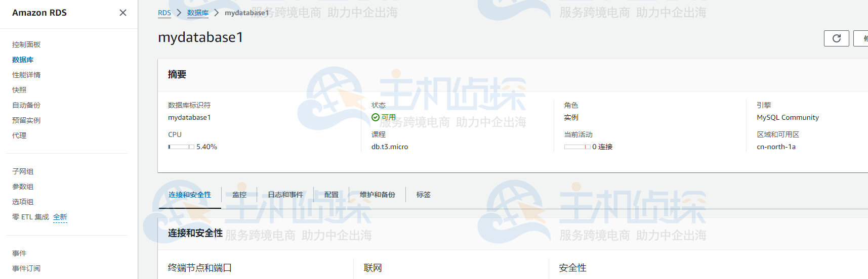Go to 快照 in the sidebar

tap(19, 90)
